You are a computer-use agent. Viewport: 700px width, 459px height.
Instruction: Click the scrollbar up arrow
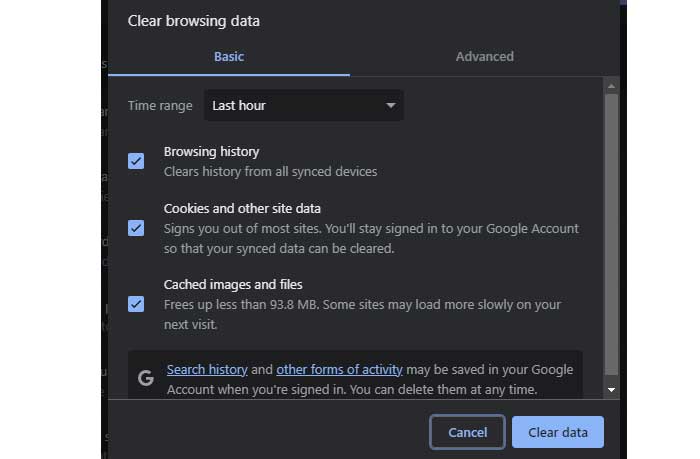(611, 87)
